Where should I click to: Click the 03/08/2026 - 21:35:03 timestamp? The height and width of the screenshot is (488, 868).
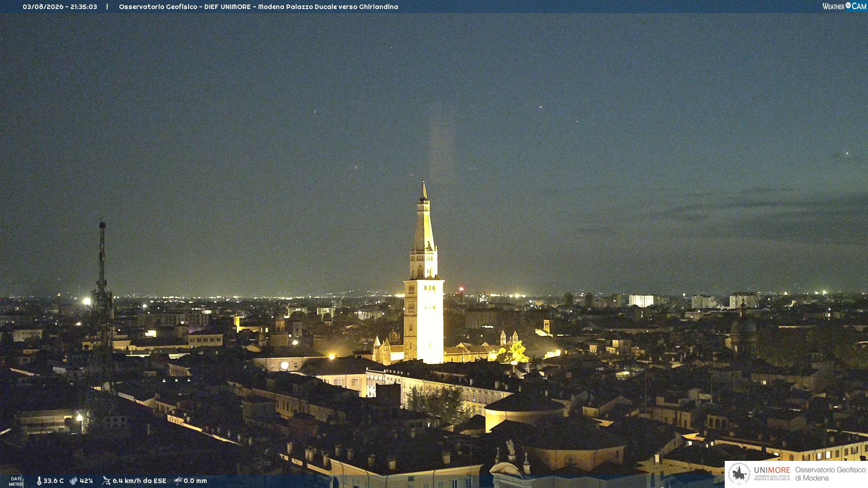[60, 7]
